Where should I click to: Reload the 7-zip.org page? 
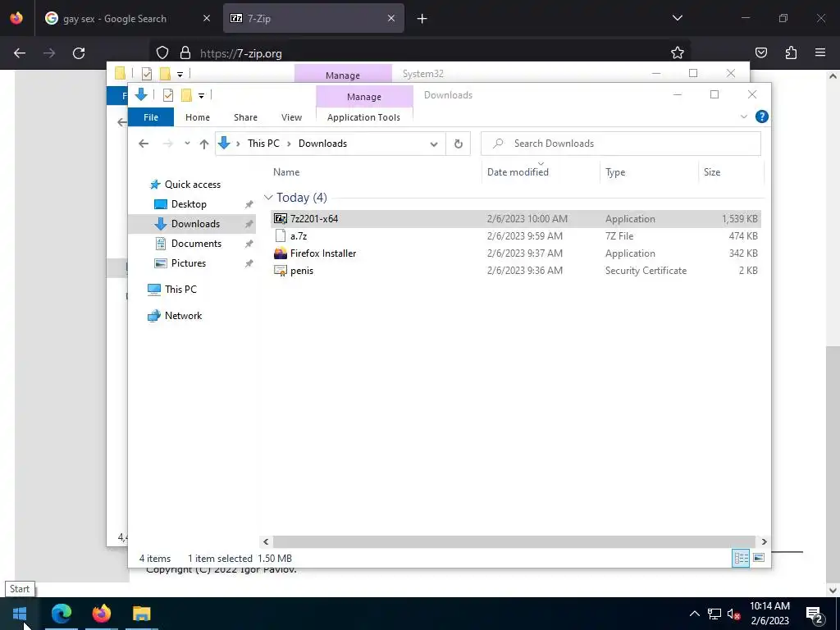click(79, 53)
